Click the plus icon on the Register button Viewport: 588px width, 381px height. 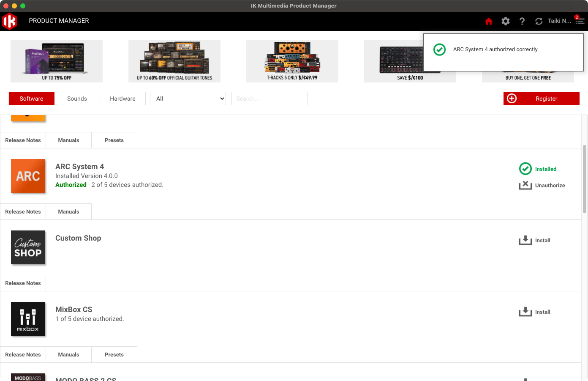[512, 99]
